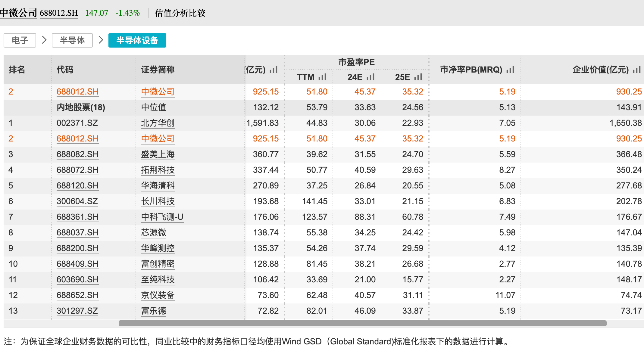Switch to the 电子 breadcrumb tab
The width and height of the screenshot is (644, 348).
(20, 40)
